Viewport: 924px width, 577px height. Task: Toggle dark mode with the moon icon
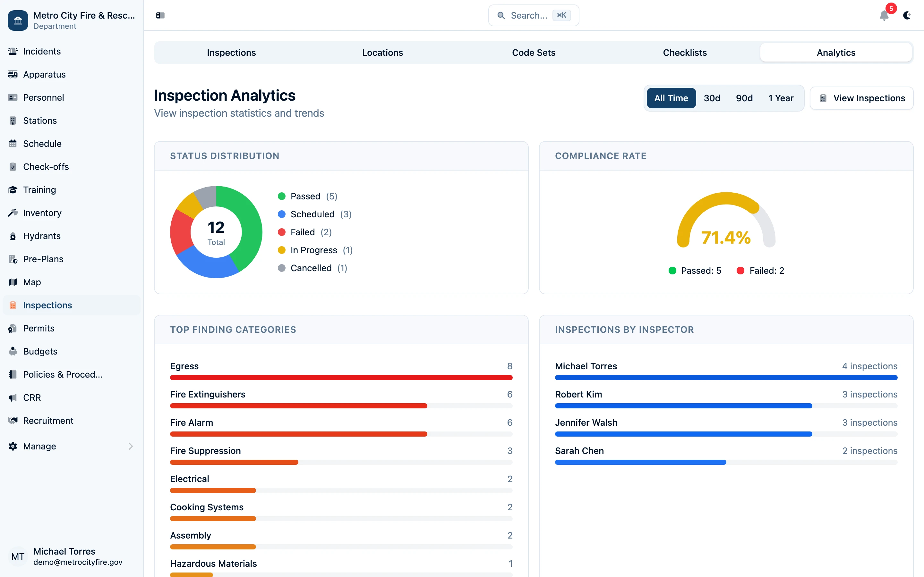(x=908, y=16)
